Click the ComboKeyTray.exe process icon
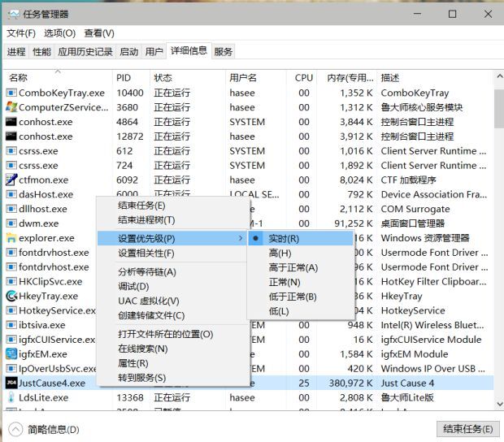The width and height of the screenshot is (504, 442). pyautogui.click(x=11, y=93)
